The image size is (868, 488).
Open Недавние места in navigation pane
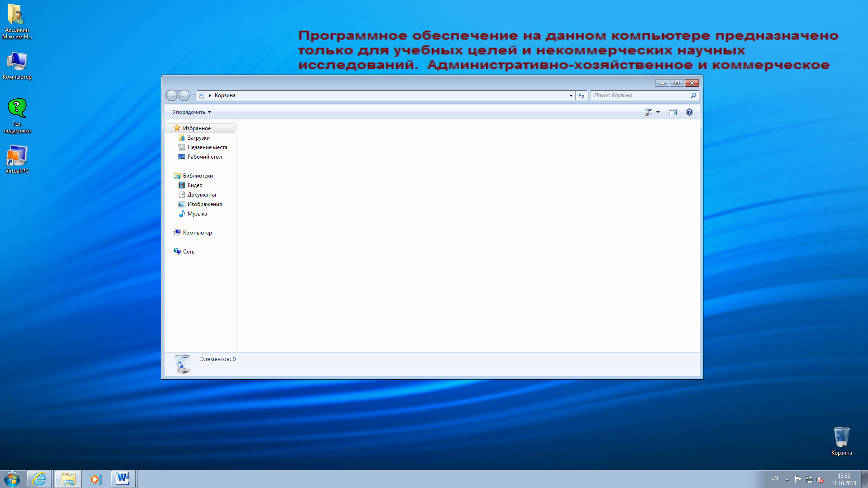207,147
